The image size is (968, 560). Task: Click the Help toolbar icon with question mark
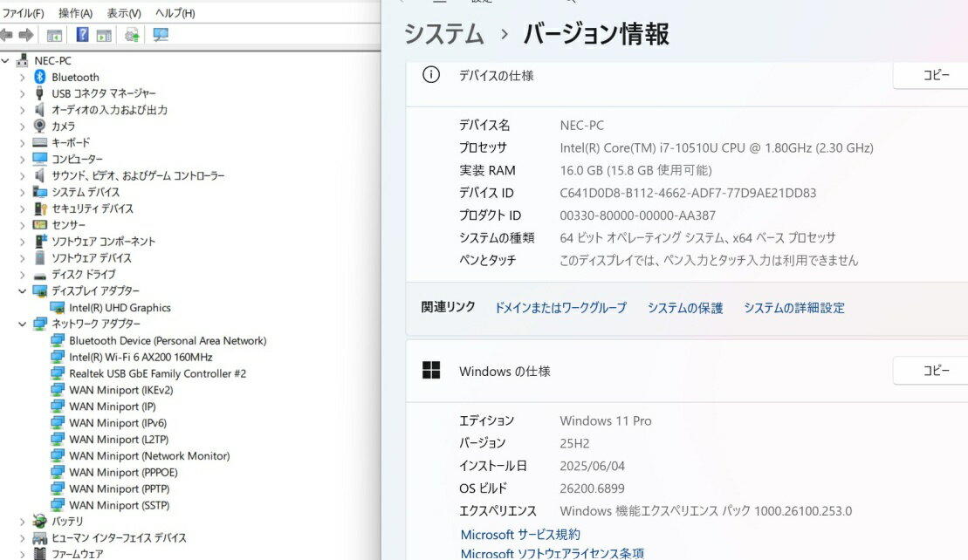82,35
